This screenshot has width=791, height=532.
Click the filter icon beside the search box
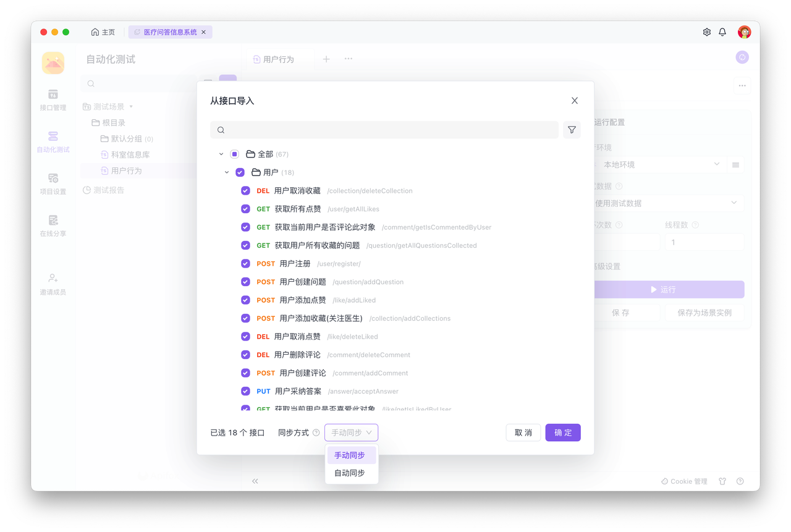pos(572,130)
